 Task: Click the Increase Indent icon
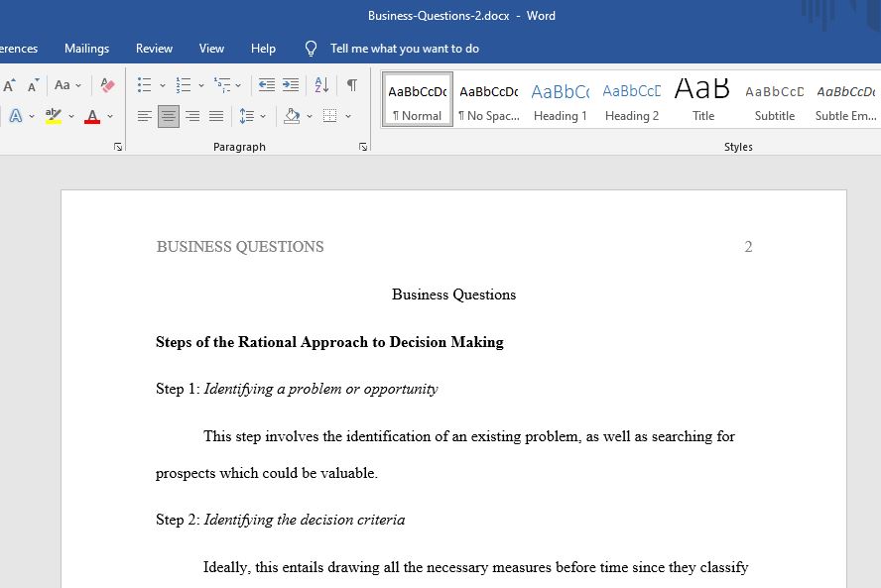291,85
